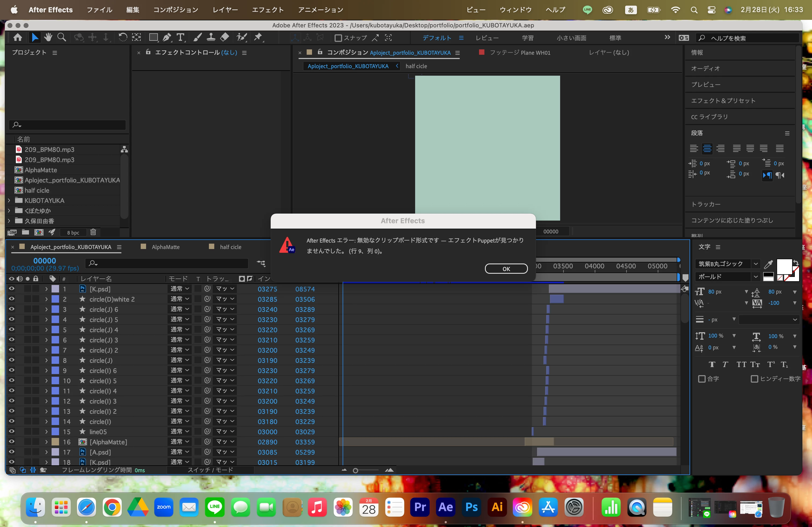Switch to レビュー workspace
This screenshot has width=812, height=527.
[x=487, y=38]
